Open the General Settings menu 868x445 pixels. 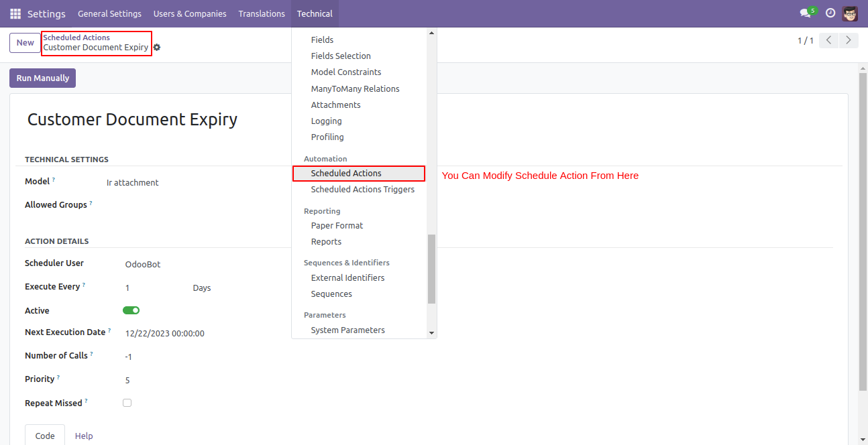(x=109, y=13)
